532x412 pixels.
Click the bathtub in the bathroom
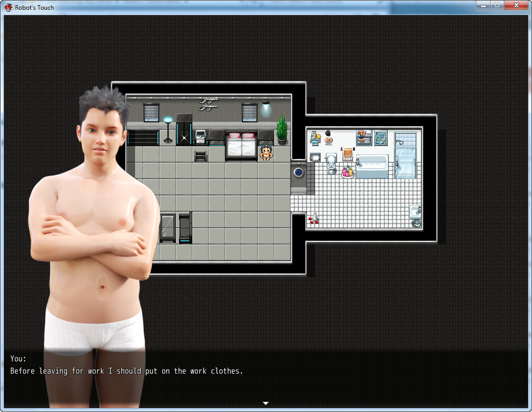[371, 167]
